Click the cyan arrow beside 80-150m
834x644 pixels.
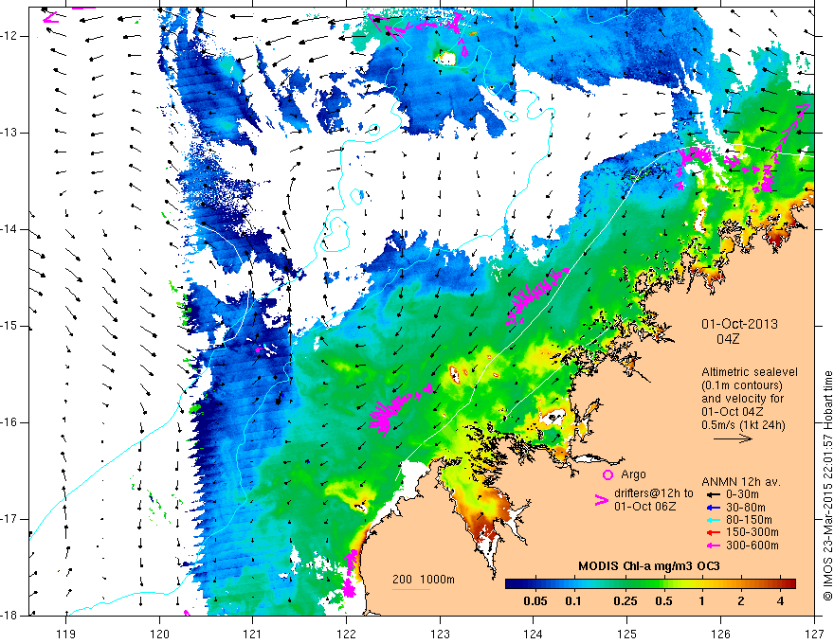pyautogui.click(x=713, y=520)
